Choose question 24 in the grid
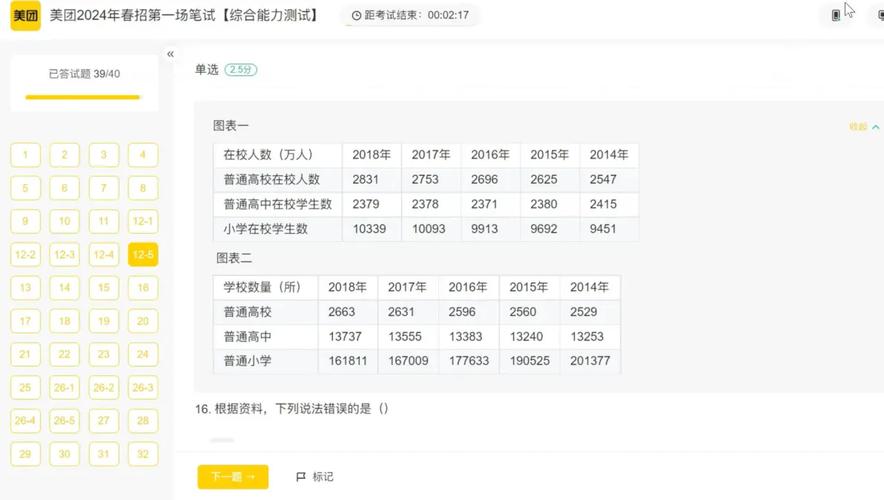Viewport: 884px width, 500px height. point(143,355)
